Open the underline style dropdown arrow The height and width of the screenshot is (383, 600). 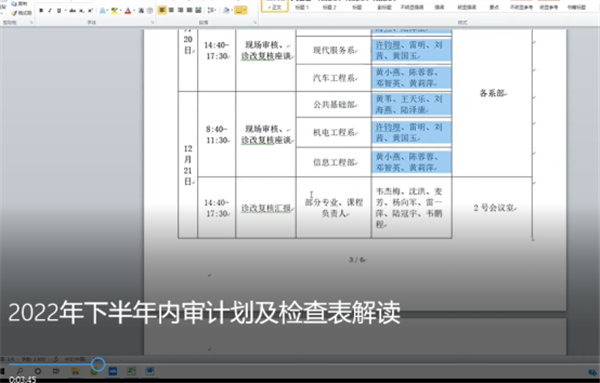(x=64, y=11)
